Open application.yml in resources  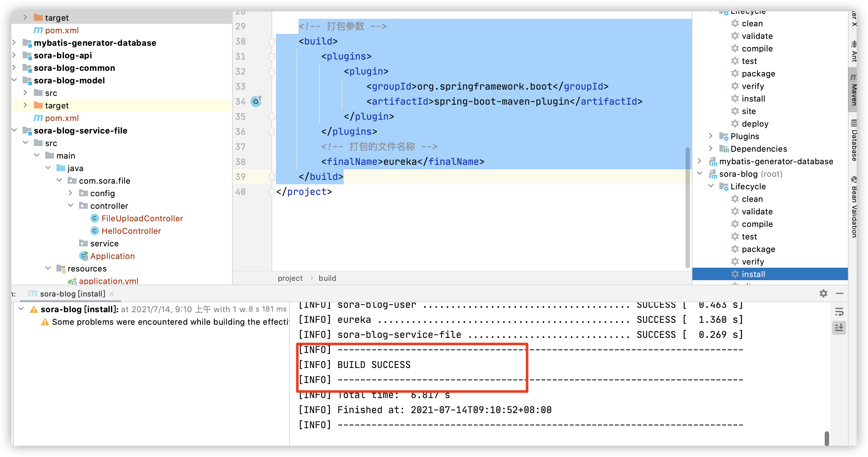[108, 281]
